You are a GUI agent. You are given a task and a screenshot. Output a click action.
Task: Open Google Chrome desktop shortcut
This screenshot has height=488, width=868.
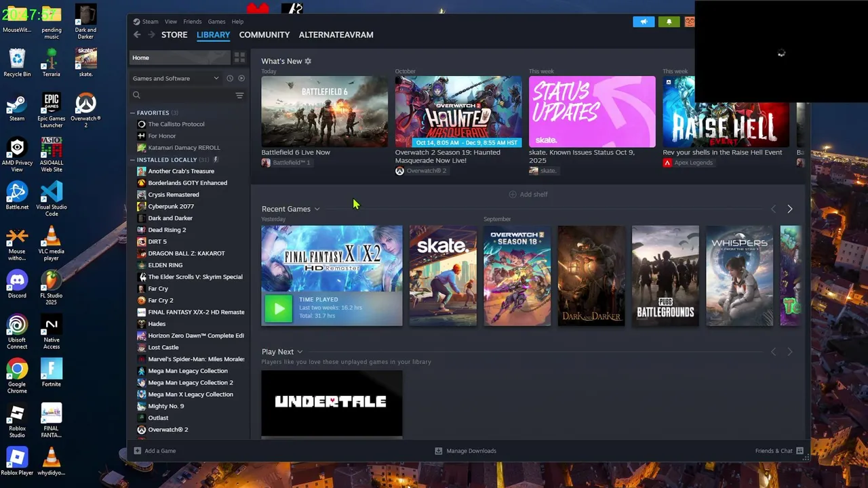point(17,376)
